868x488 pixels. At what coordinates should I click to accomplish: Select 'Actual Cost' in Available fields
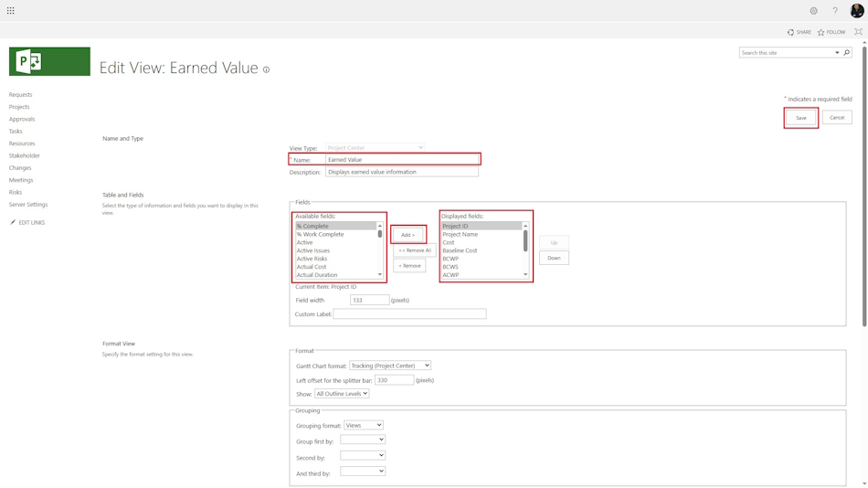coord(335,267)
